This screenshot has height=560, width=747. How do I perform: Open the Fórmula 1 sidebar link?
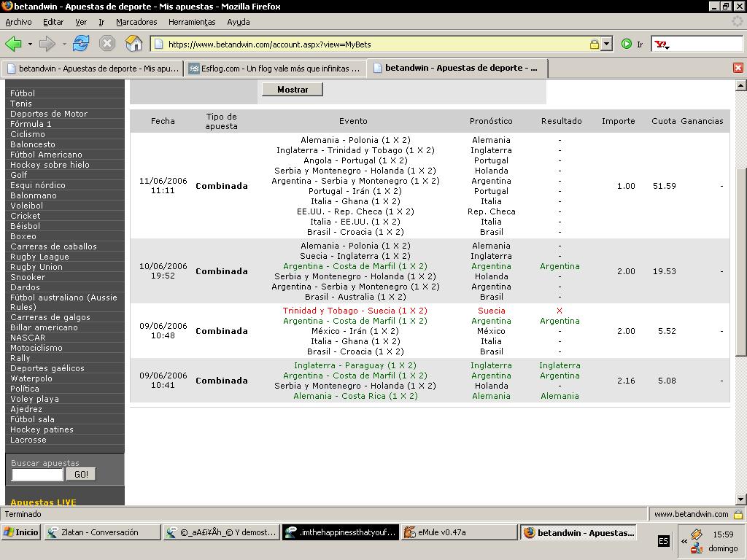[31, 124]
